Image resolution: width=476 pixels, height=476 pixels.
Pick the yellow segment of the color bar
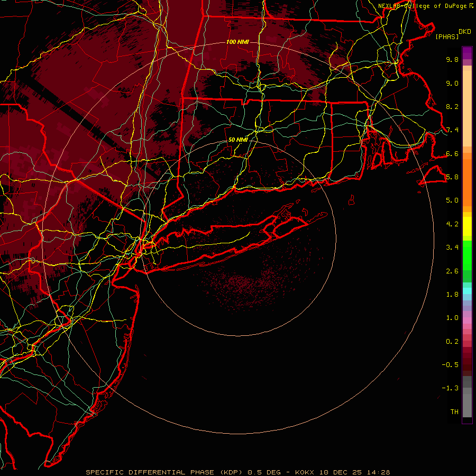click(467, 226)
